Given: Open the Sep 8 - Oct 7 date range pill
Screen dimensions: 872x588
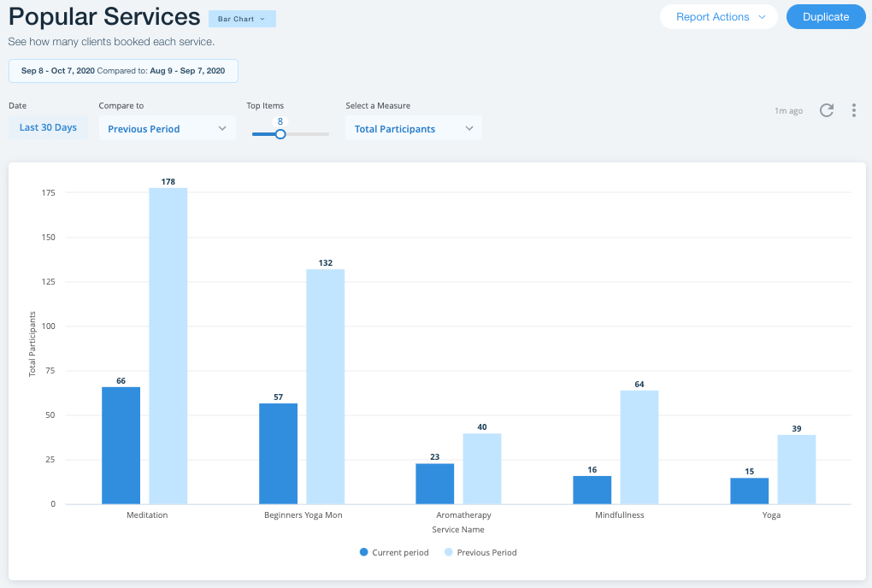Looking at the screenshot, I should 122,71.
